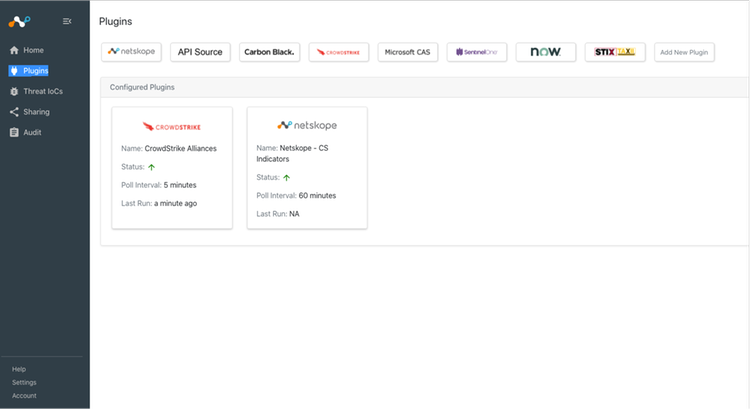
Task: Click the 'Configured Plugins' header text
Action: point(142,87)
